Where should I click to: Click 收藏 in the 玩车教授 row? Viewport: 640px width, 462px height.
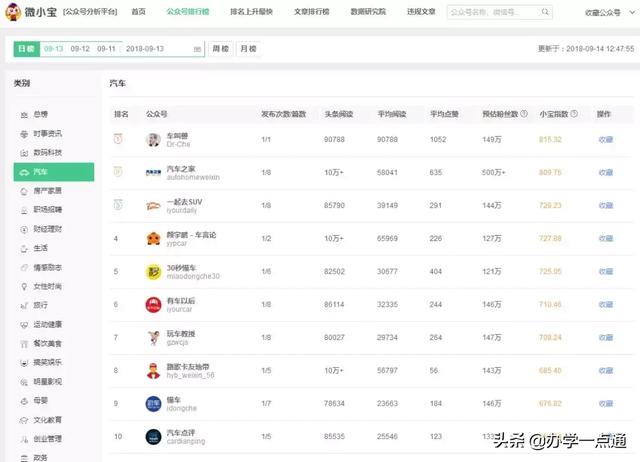click(x=606, y=338)
